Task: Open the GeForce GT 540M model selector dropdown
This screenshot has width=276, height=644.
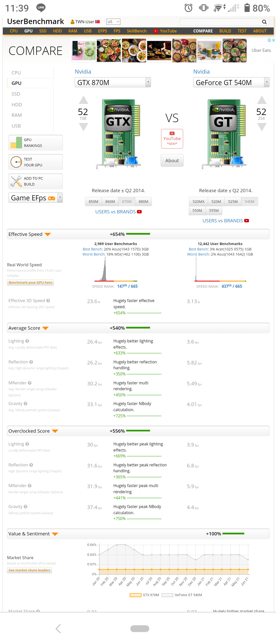Action: [x=231, y=83]
